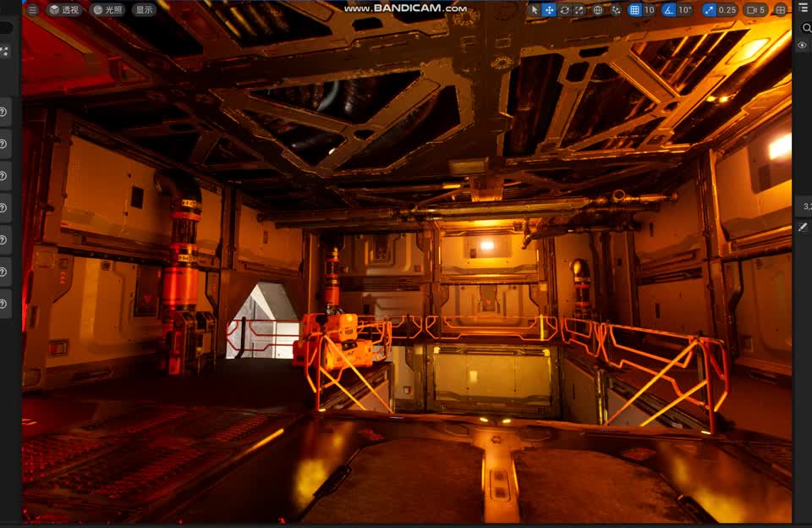
Task: Open scale snap value 0.25
Action: click(727, 10)
